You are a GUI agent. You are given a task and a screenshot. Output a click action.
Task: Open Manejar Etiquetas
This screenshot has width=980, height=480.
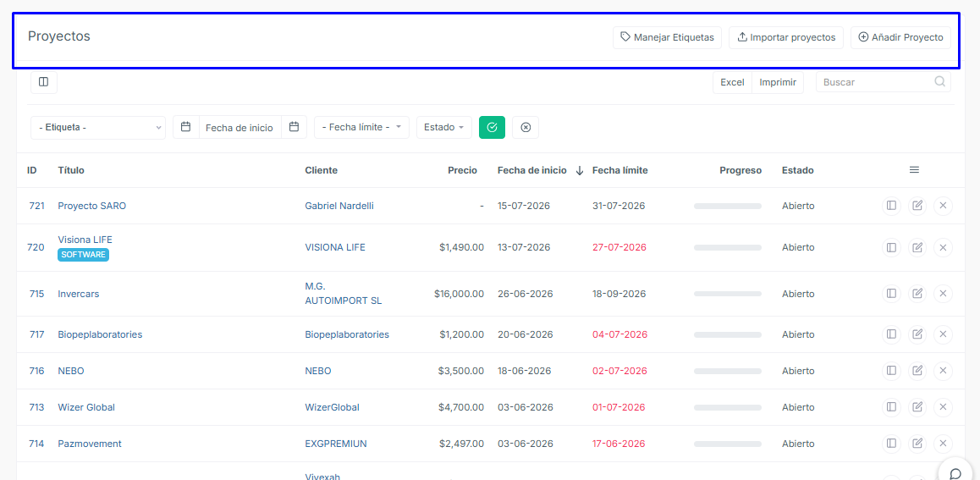pyautogui.click(x=667, y=37)
